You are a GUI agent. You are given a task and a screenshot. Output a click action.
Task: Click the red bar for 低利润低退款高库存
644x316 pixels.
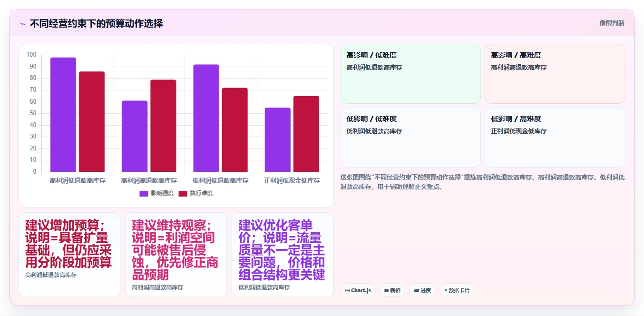235,130
